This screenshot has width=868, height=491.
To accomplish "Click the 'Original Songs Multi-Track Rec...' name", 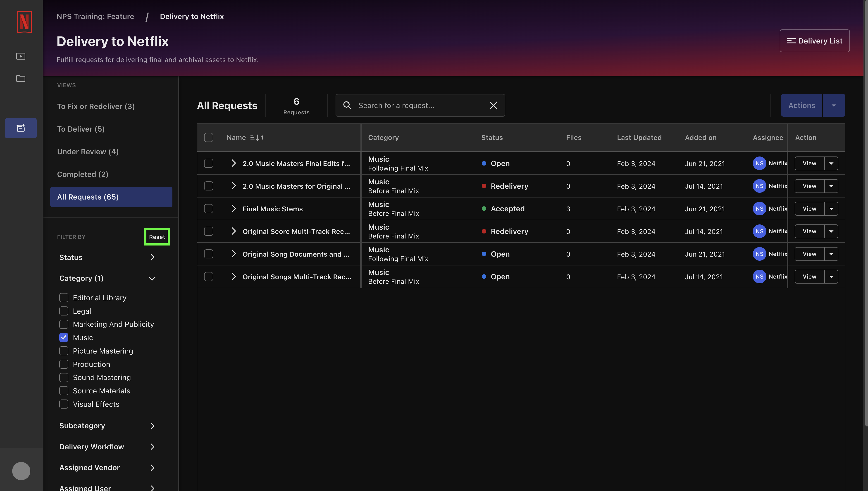I will (297, 277).
